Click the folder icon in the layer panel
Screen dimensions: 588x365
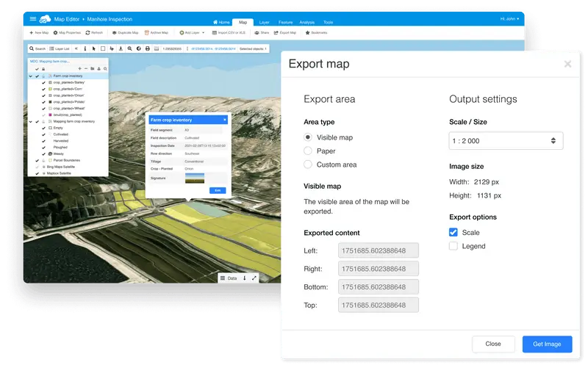click(x=93, y=68)
